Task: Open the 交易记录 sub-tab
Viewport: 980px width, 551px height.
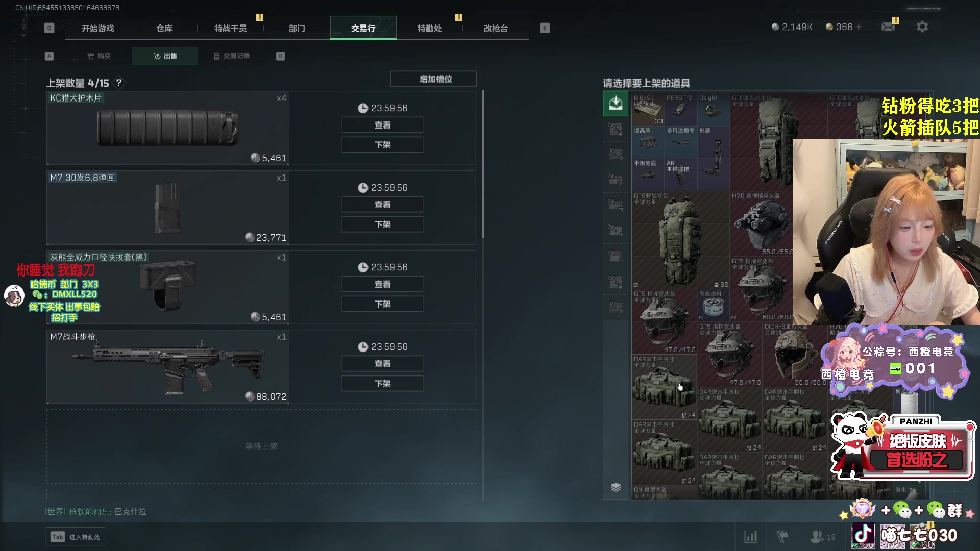Action: (x=232, y=56)
